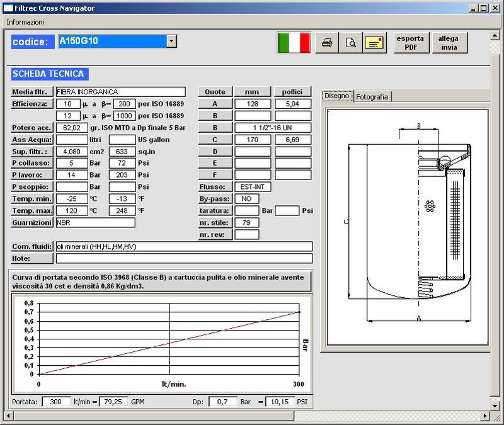Screen dimensions: 504x425
Task: Open print preview with magnifier page icon
Action: (x=351, y=43)
